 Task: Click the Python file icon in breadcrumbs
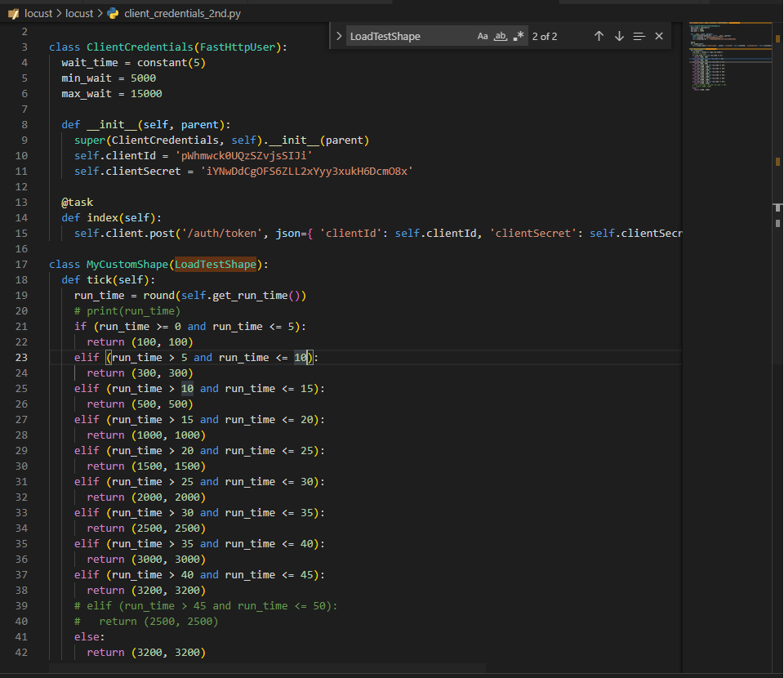[x=113, y=13]
